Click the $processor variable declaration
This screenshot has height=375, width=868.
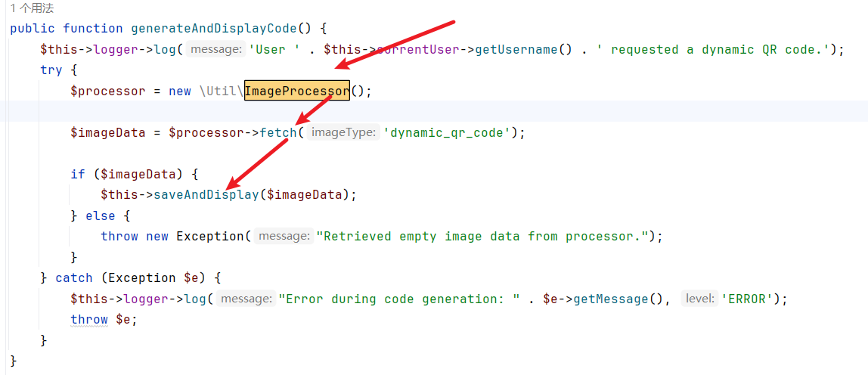tap(107, 91)
